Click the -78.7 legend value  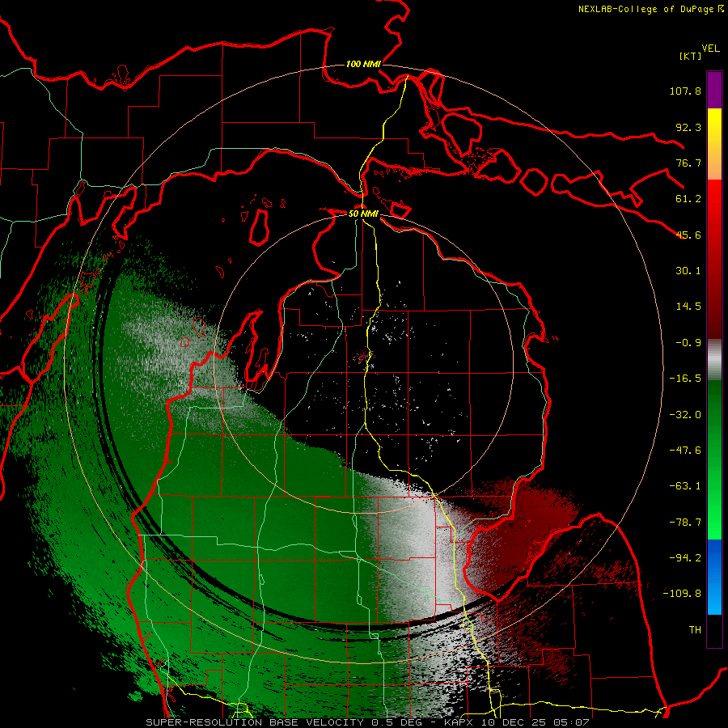[685, 523]
